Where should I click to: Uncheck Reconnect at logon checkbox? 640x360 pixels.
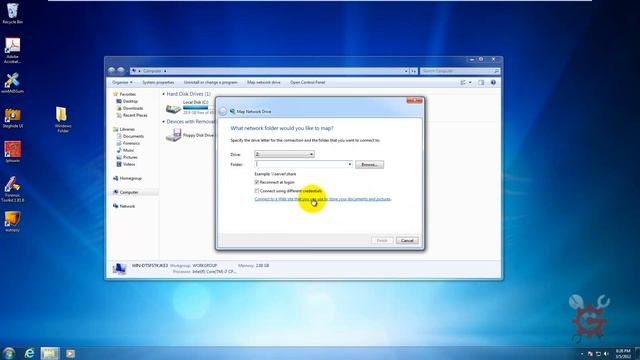tap(257, 182)
